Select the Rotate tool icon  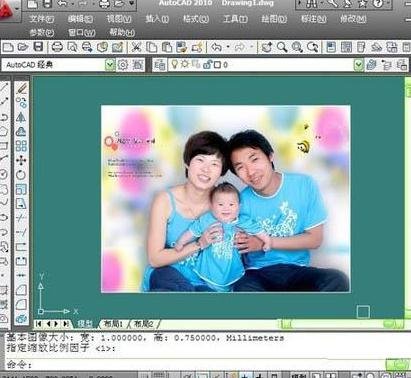click(x=21, y=174)
